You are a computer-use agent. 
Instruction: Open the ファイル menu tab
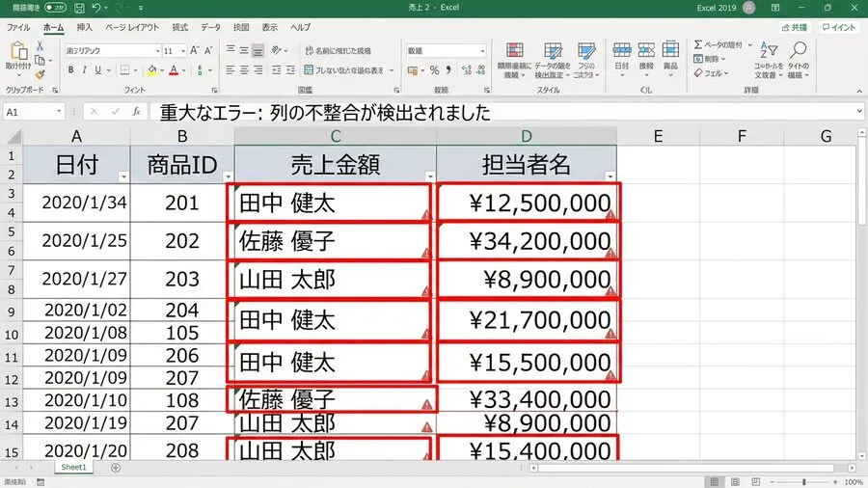[x=18, y=27]
